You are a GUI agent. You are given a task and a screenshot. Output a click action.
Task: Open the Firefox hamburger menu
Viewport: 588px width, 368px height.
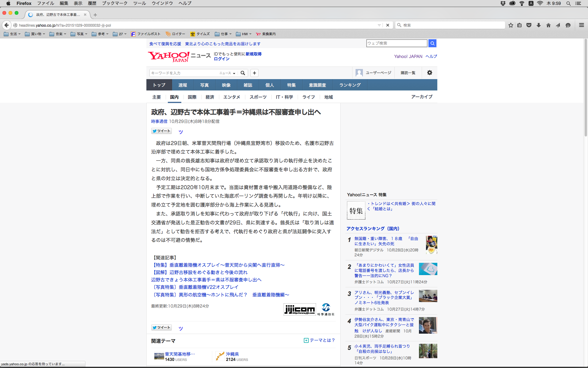[581, 25]
